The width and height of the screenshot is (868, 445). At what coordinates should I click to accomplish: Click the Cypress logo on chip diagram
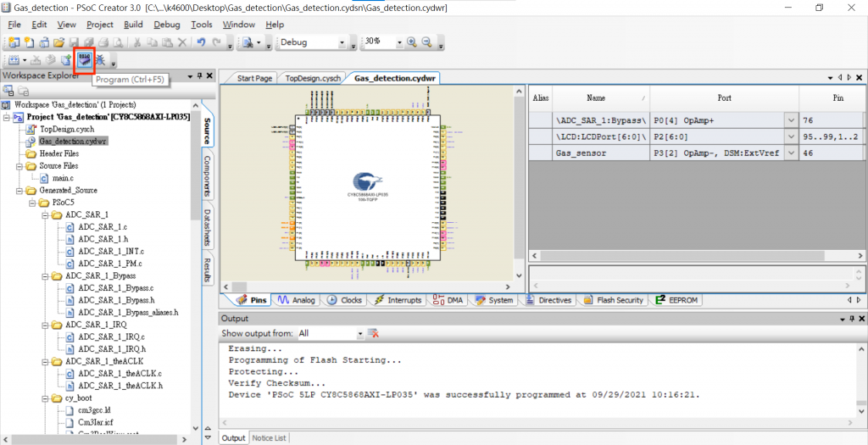pos(370,181)
